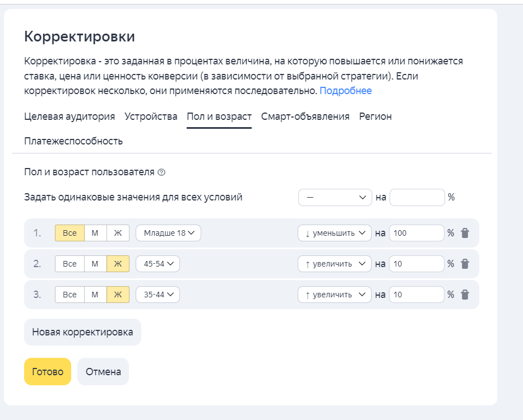Open the 'Подробнее' link
Viewport: 523px width, 420px height.
[x=345, y=91]
